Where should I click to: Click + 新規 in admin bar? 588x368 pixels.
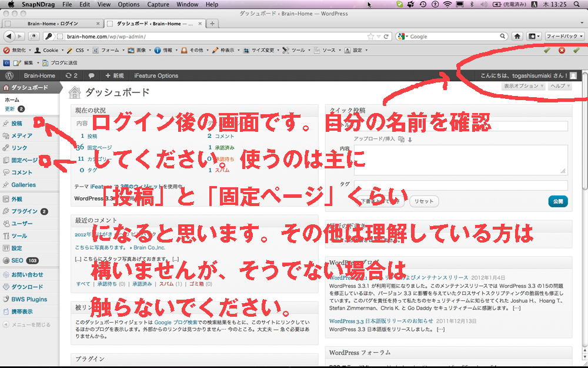pos(115,75)
